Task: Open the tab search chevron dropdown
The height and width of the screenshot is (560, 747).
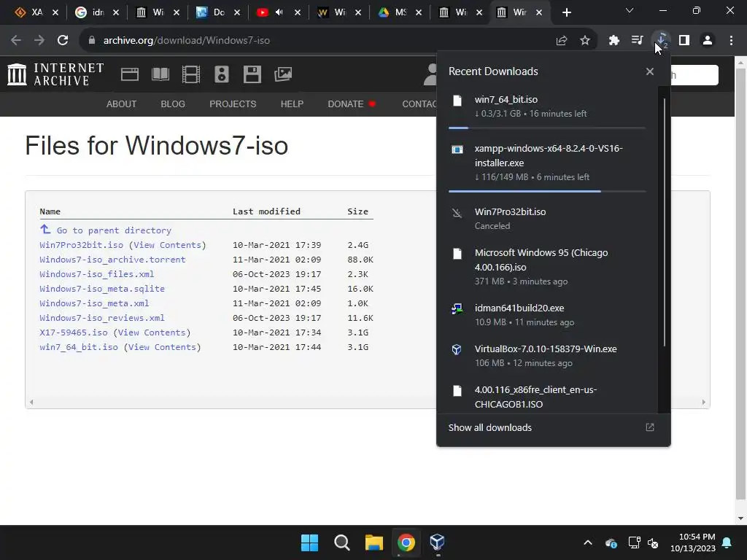Action: click(x=630, y=10)
